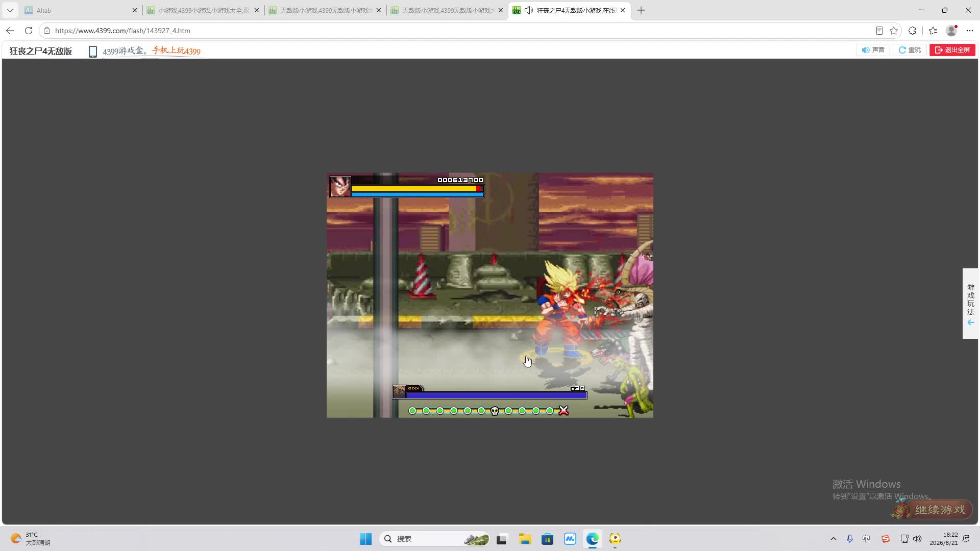Open the tab search dropdown arrow
Screen dimensions: 980x551
coord(10,10)
